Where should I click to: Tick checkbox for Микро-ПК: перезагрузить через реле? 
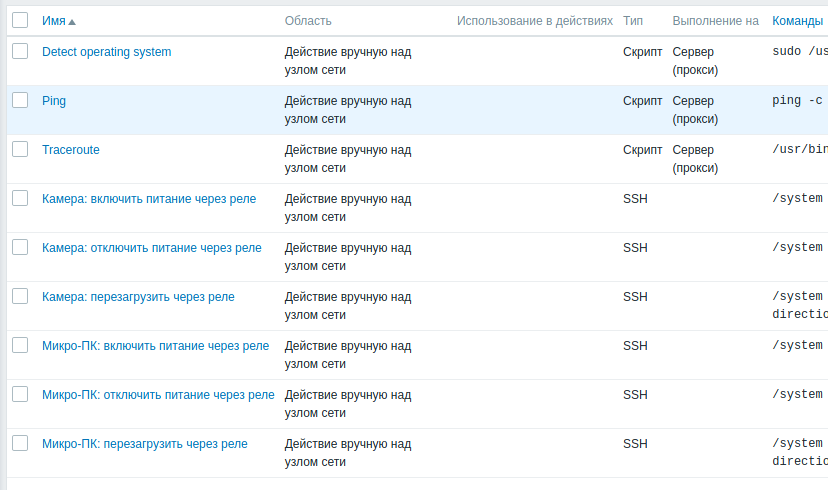click(20, 443)
